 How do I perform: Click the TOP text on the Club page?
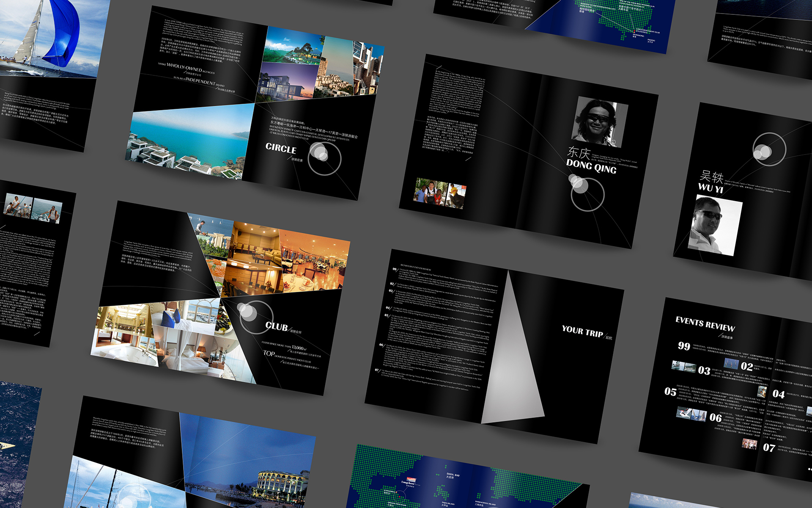click(x=269, y=353)
